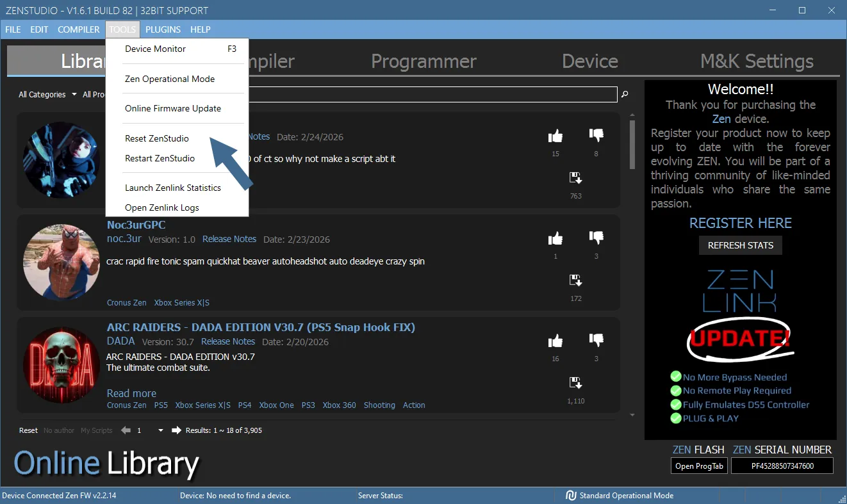847x504 pixels.
Task: Click Cronus Zen tag under Noc3urGPC
Action: (127, 303)
